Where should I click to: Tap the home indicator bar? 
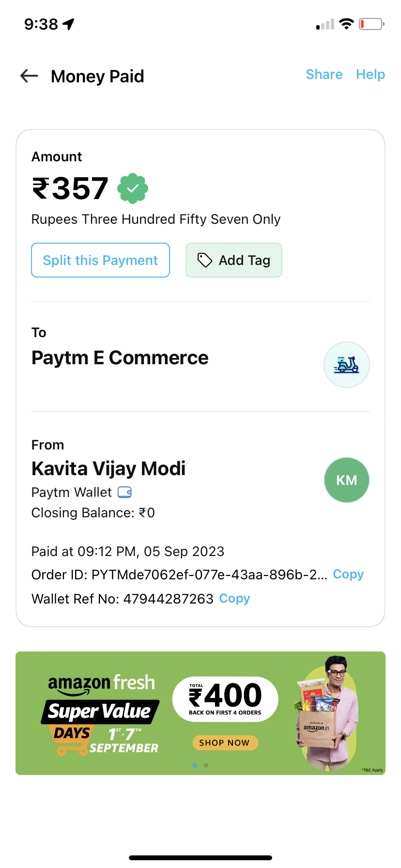click(x=200, y=858)
